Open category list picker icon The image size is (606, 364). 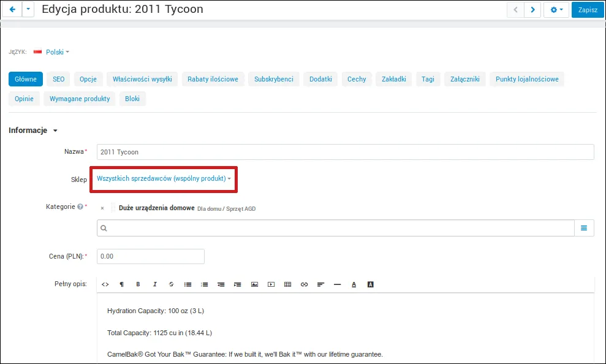click(584, 228)
